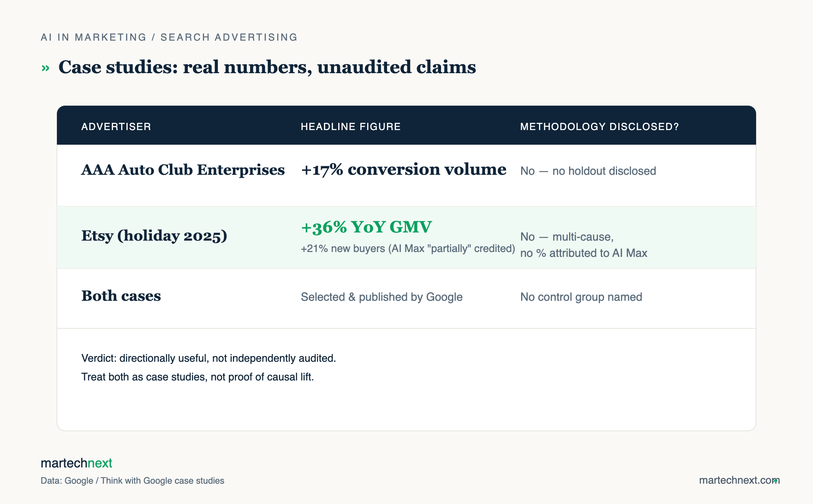813x504 pixels.
Task: Click the martechnext logo wordmark
Action: click(76, 463)
